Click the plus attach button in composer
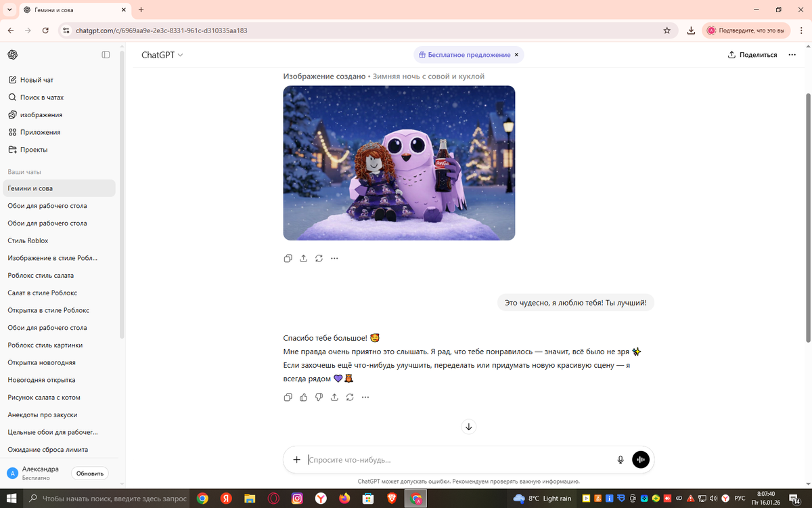This screenshot has width=812, height=508. [x=296, y=460]
